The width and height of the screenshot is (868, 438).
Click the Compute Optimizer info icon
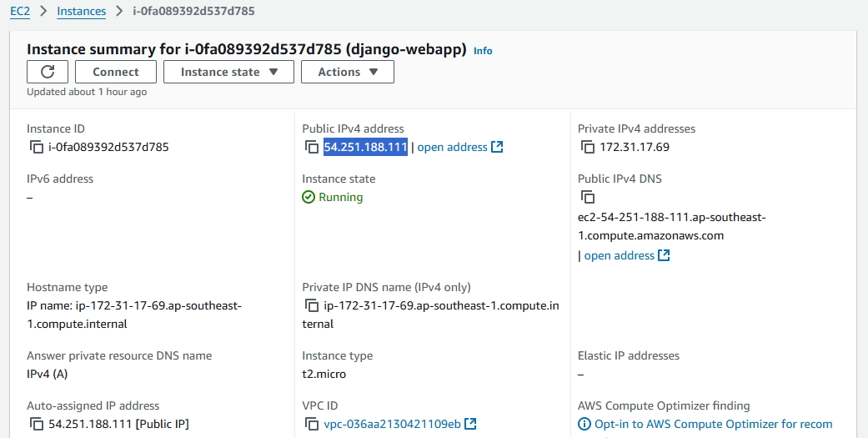(x=585, y=425)
